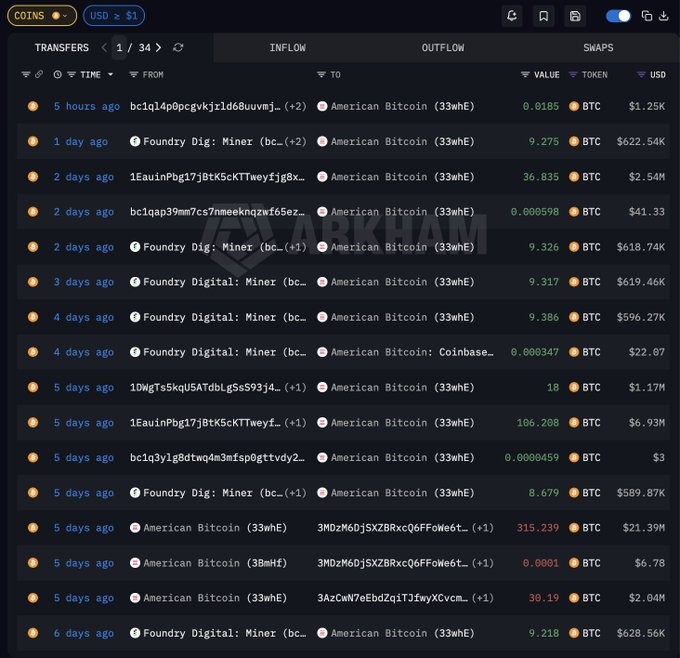Go to the next page of transfers
680x658 pixels.
click(158, 48)
